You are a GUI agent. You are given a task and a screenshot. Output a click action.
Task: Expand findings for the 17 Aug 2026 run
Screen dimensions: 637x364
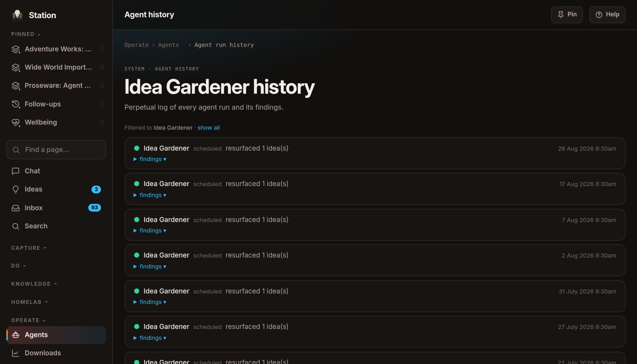150,195
